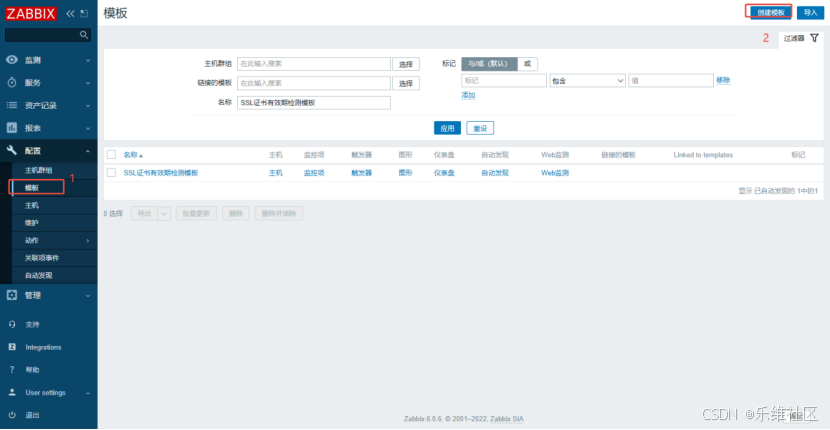Check the SSL证书有效期检测模板 row checkbox

click(x=111, y=173)
